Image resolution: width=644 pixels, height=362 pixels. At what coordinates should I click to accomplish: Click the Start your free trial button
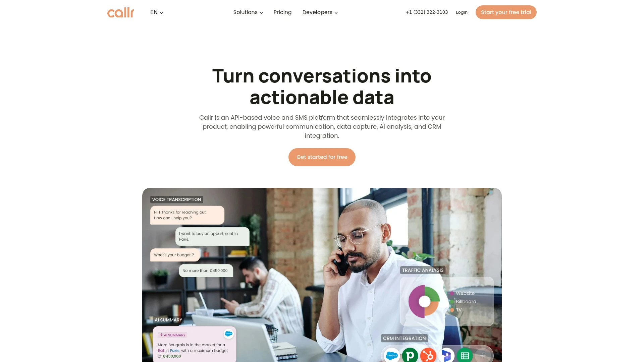pos(506,12)
